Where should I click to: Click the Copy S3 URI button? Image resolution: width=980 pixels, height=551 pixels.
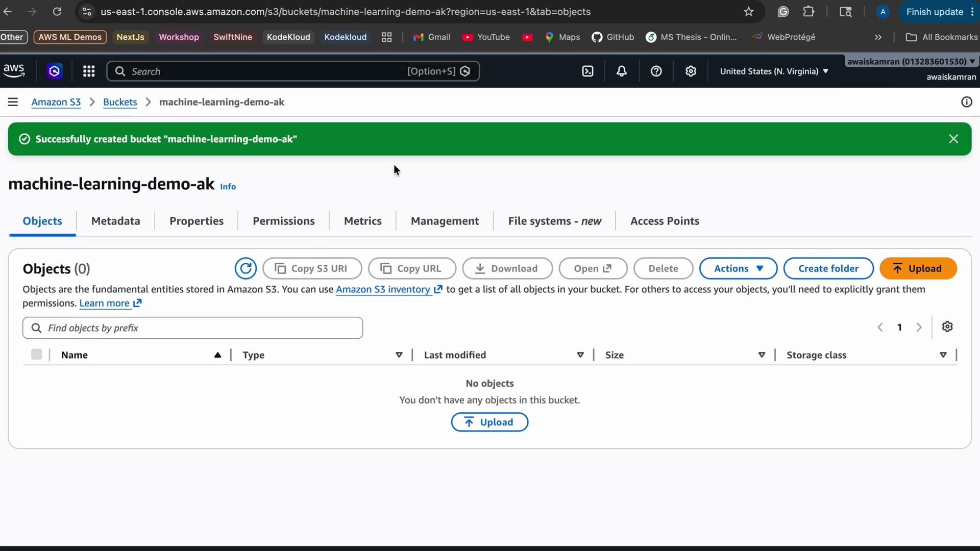[x=312, y=268]
